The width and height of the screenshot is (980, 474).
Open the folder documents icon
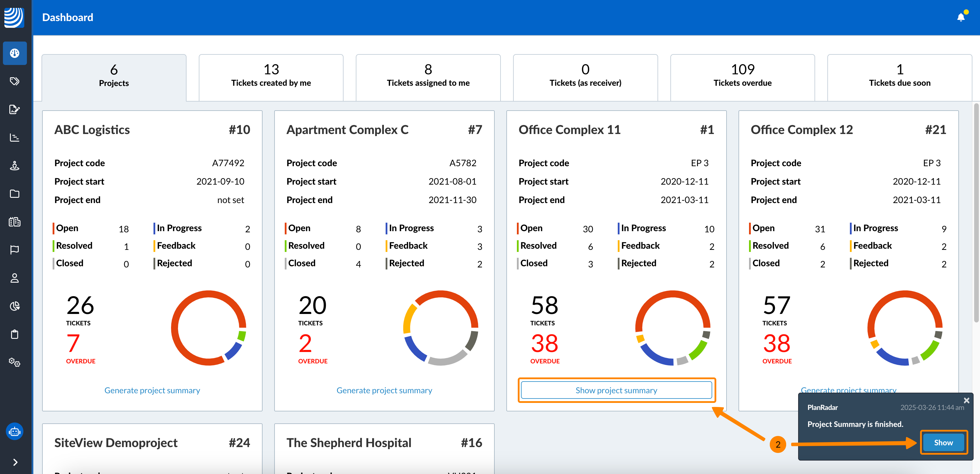pos(14,194)
